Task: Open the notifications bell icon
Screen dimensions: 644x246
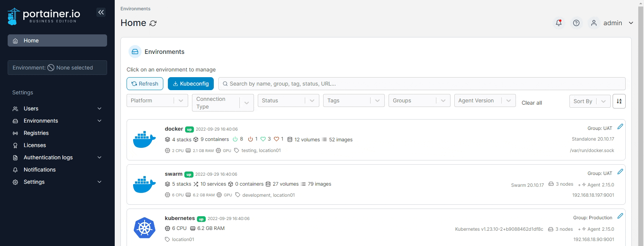Action: pos(559,23)
